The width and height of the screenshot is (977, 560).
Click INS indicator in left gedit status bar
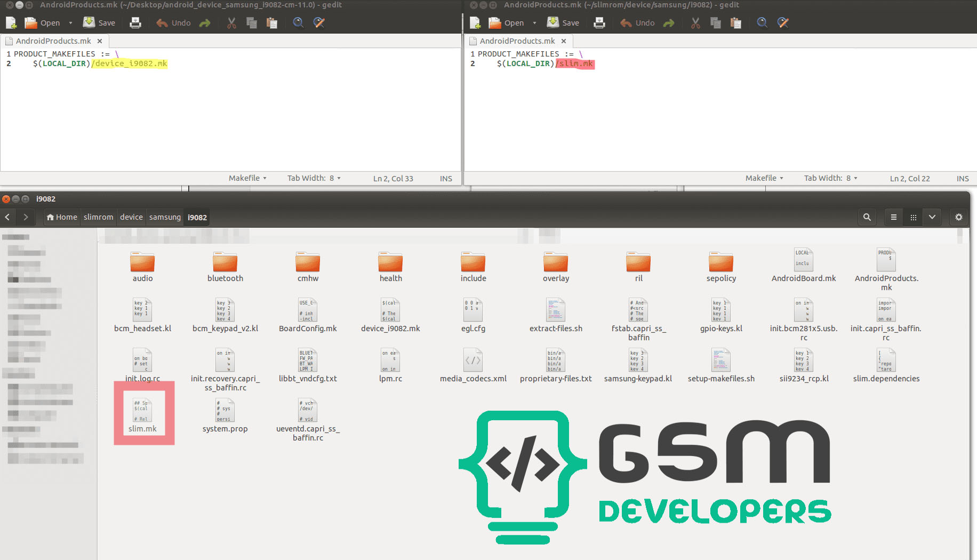tap(446, 179)
